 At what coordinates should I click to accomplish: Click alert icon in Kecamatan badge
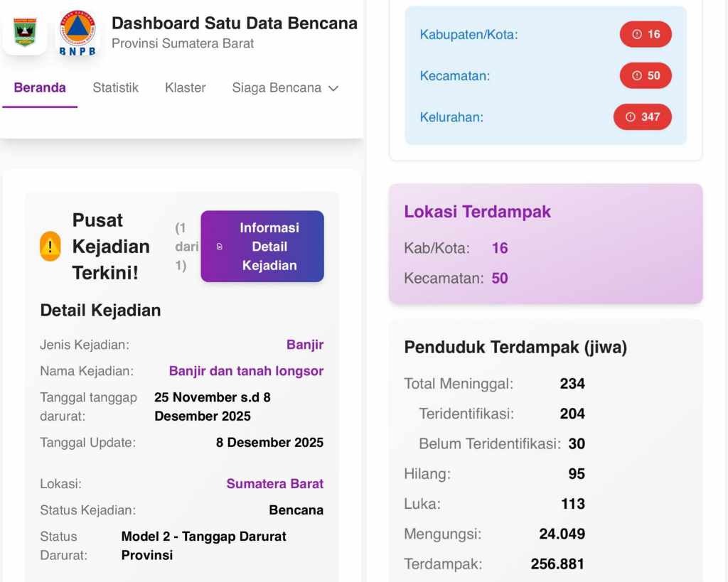point(637,75)
